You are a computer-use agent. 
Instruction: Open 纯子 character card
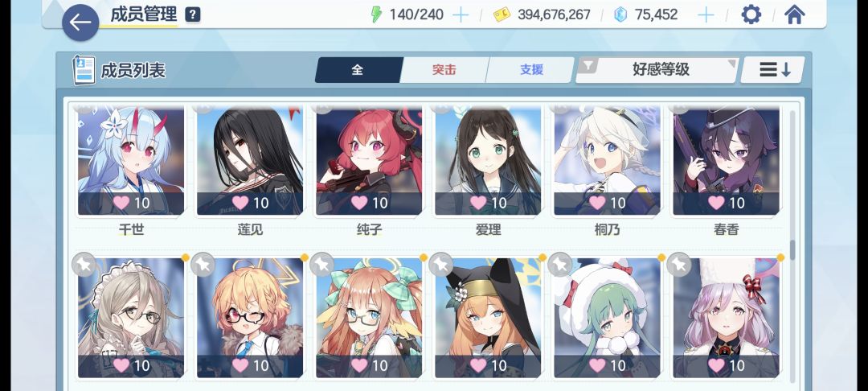(x=369, y=161)
